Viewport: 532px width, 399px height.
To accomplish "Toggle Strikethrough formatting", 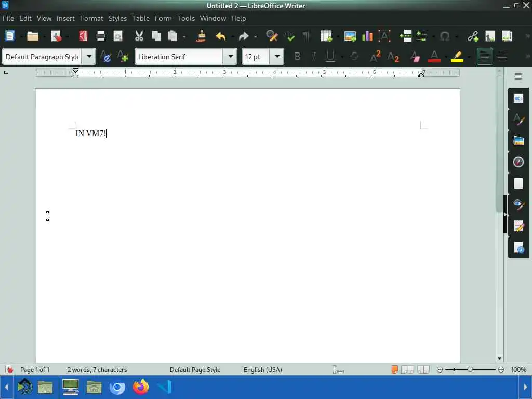I will pos(354,57).
